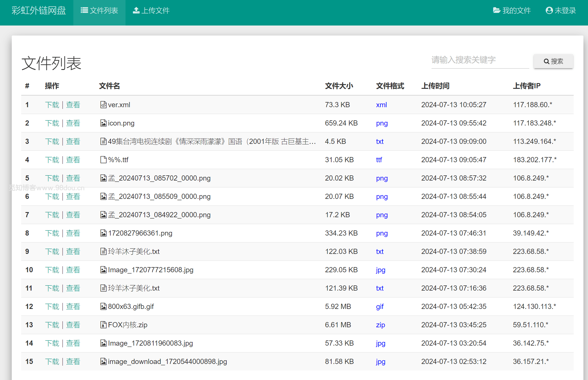588x380 pixels.
Task: Click upload time 2024-07-13 10:05:27
Action: [x=454, y=105]
